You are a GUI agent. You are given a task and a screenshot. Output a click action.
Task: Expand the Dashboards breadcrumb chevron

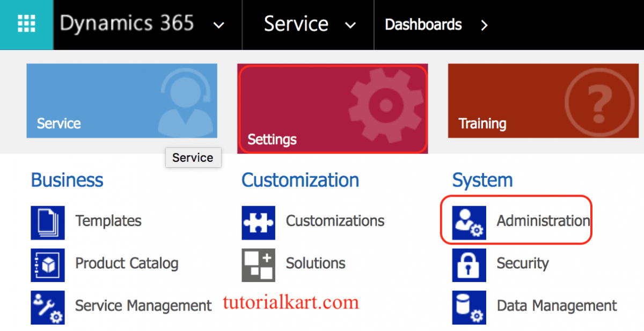point(484,25)
